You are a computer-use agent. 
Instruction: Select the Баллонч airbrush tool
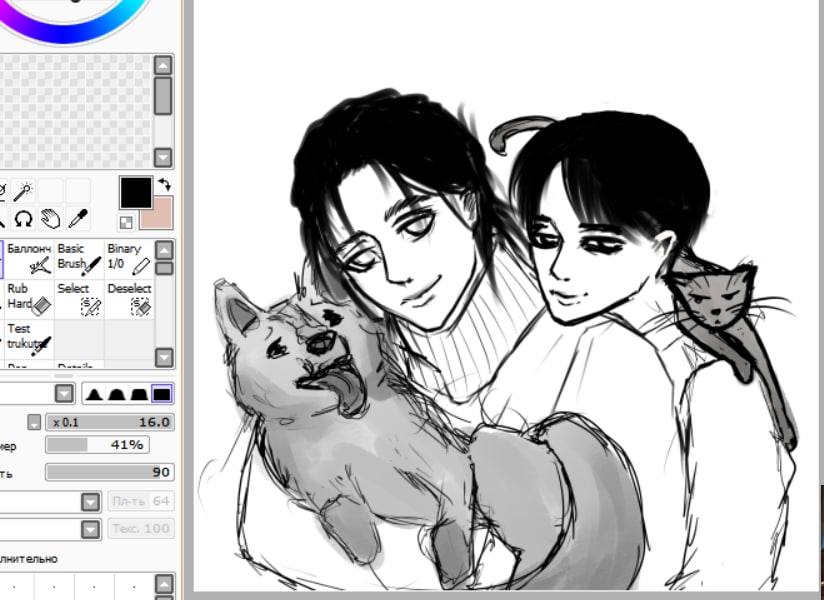30,258
